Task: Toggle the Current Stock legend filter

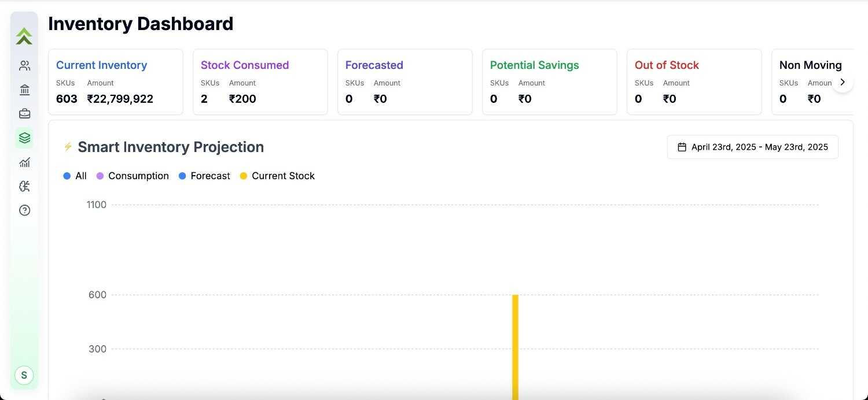Action: tap(277, 176)
